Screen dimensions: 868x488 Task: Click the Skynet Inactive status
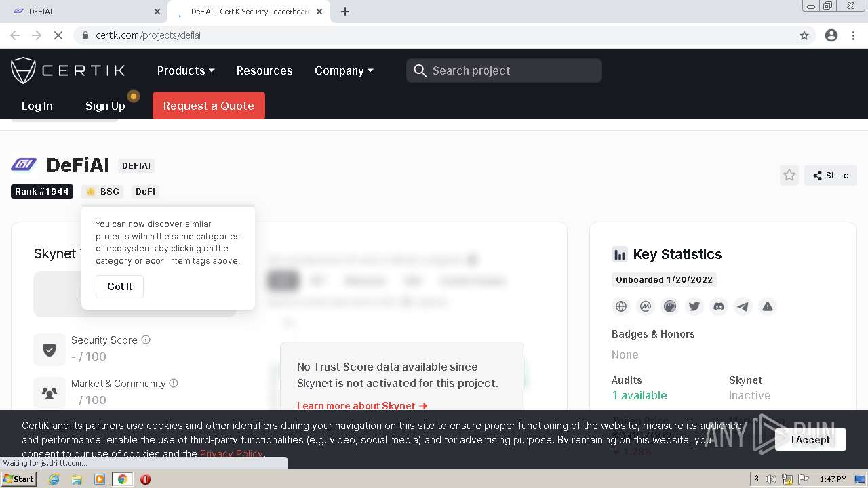click(x=749, y=395)
